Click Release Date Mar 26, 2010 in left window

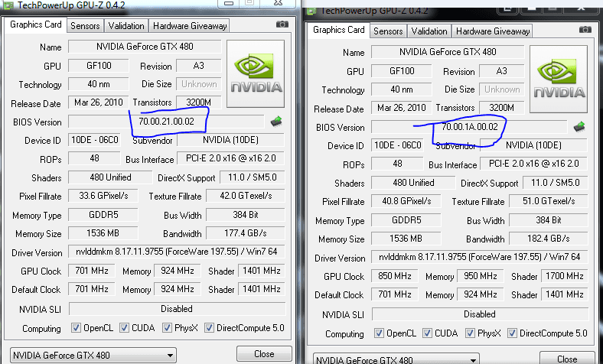pyautogui.click(x=99, y=102)
